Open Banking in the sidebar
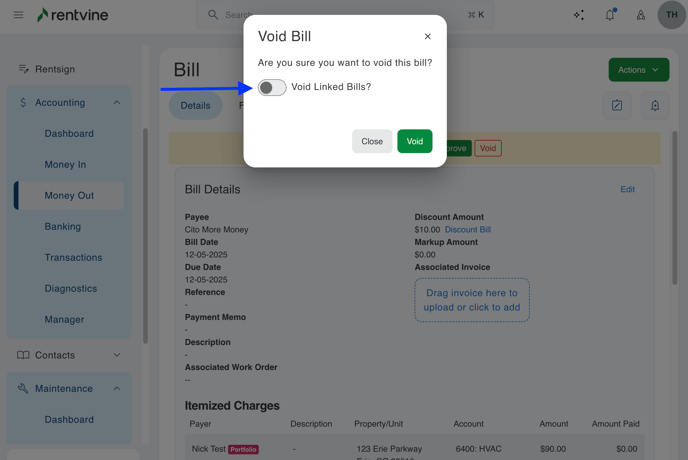 point(63,227)
